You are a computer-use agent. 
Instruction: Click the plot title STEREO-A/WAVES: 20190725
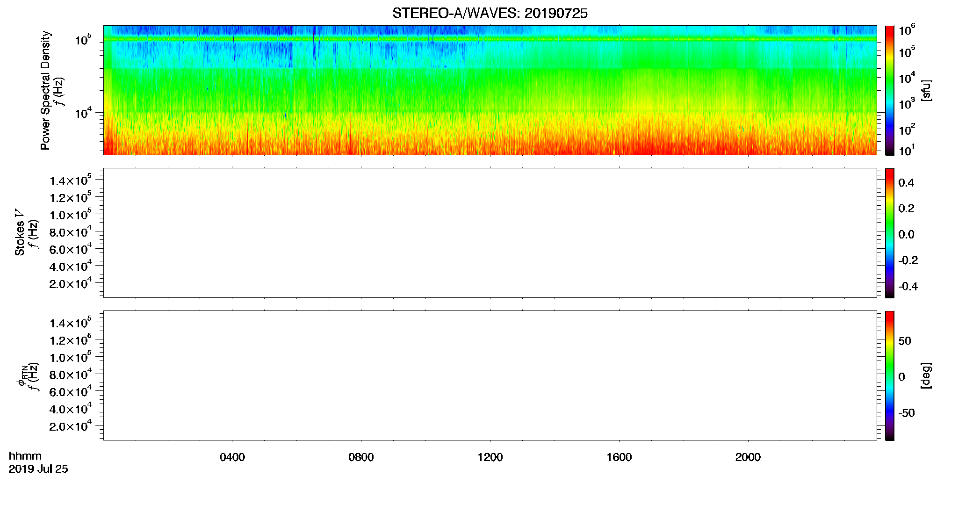[x=490, y=14]
